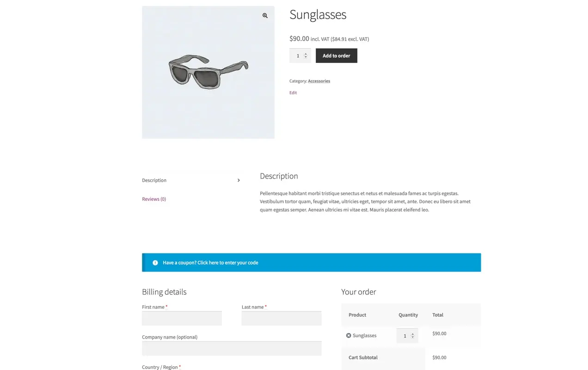Click the magnifier zoom icon on product image
588x370 pixels.
click(x=265, y=16)
